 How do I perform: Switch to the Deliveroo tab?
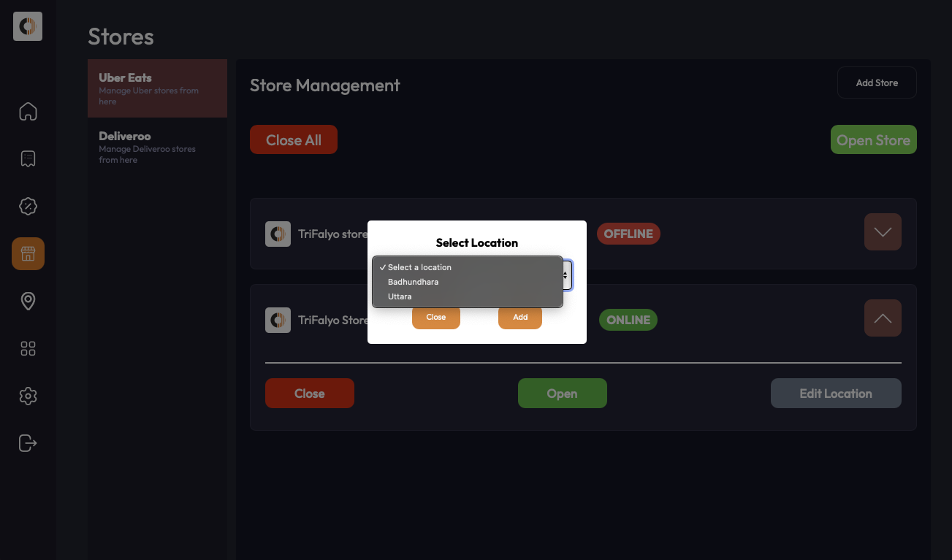point(157,147)
